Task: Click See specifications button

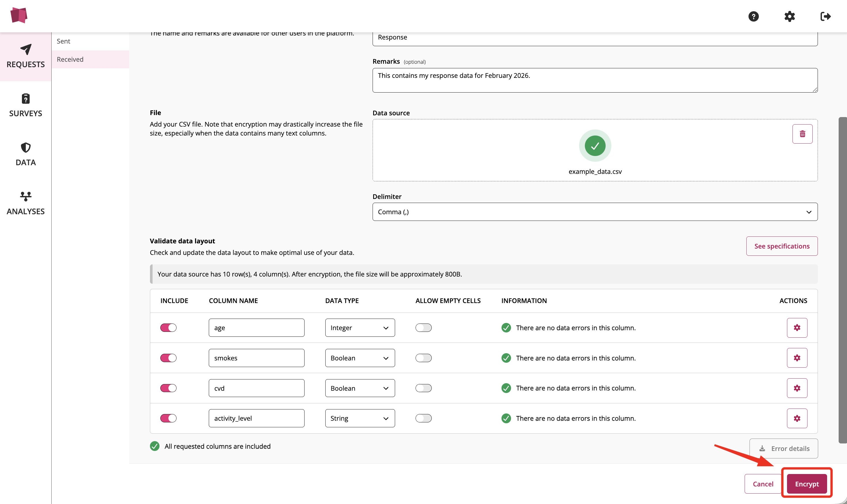Action: (x=782, y=246)
